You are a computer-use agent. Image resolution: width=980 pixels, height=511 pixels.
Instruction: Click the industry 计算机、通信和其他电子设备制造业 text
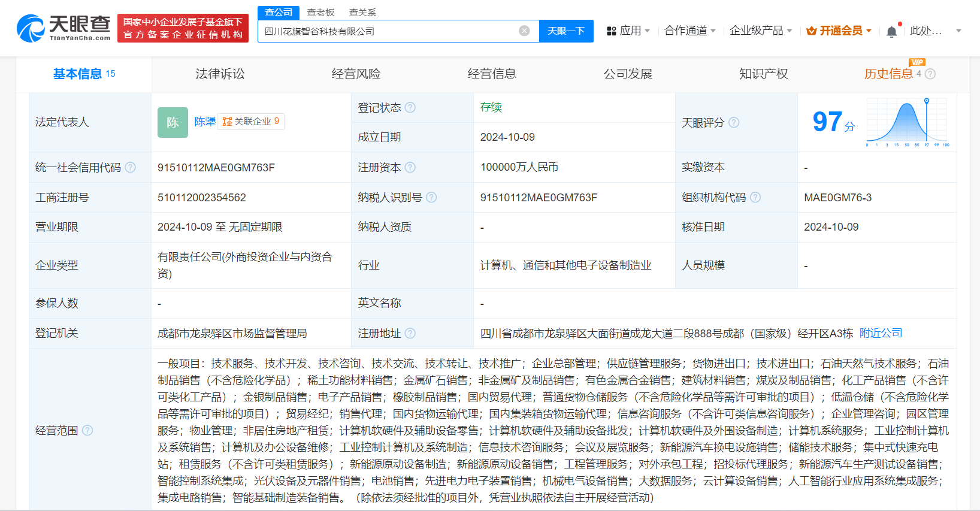tap(565, 265)
